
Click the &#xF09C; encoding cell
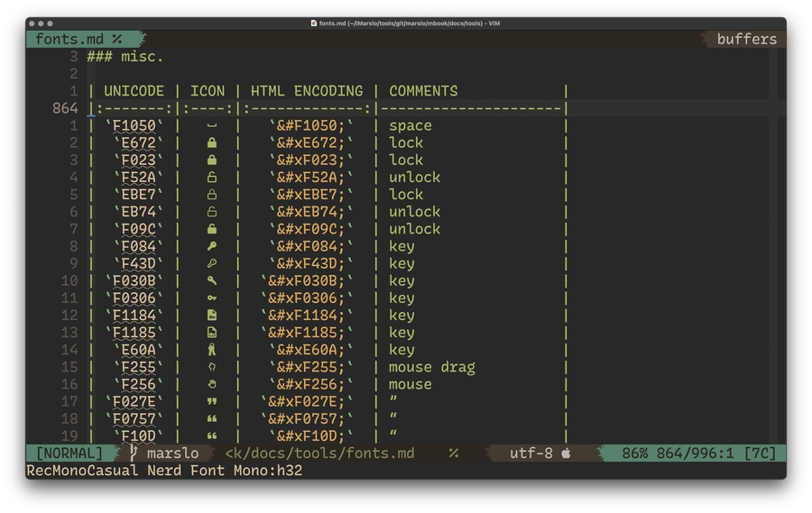(310, 229)
